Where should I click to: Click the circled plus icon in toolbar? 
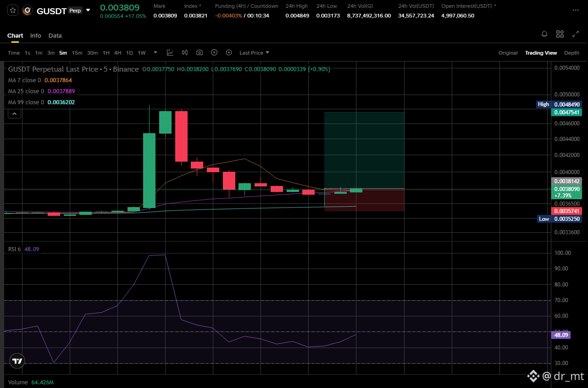coord(214,52)
